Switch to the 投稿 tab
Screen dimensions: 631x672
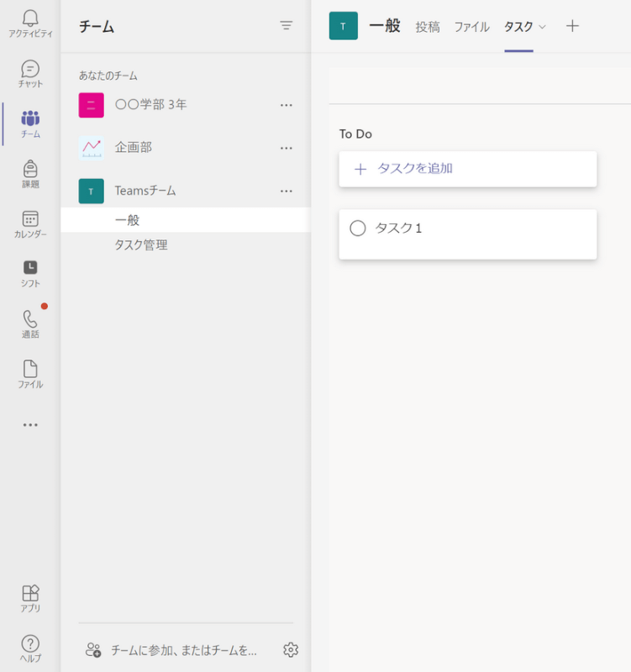tap(428, 27)
